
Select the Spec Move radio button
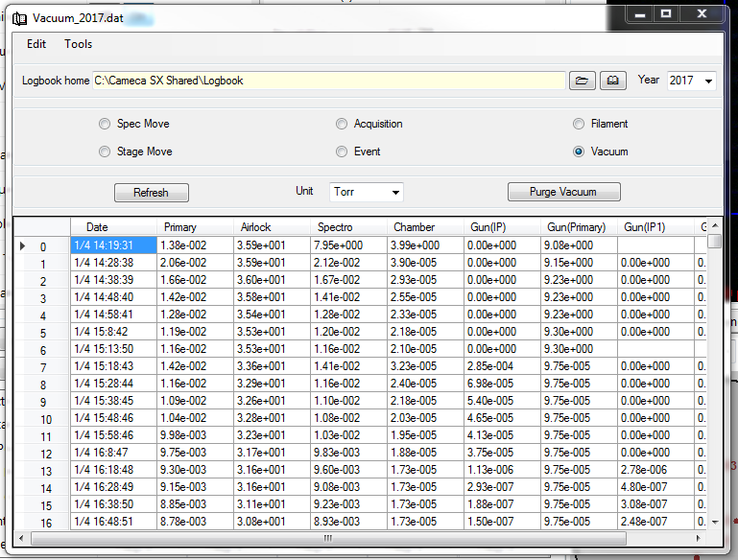tap(105, 124)
